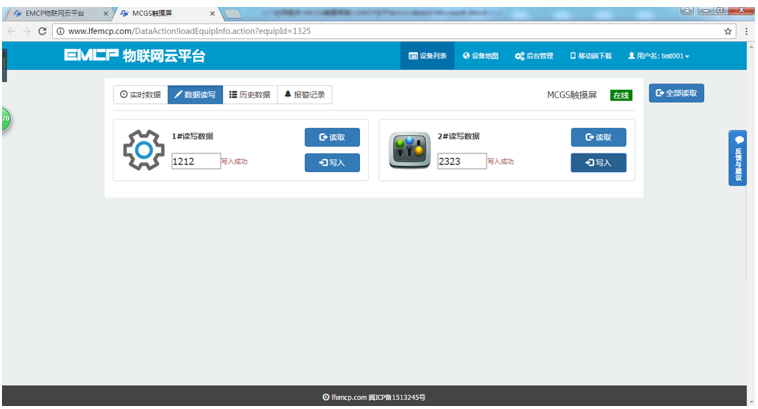The image size is (758, 409).
Task: Close the MCGS触摸屏 browser tab
Action: [212, 14]
